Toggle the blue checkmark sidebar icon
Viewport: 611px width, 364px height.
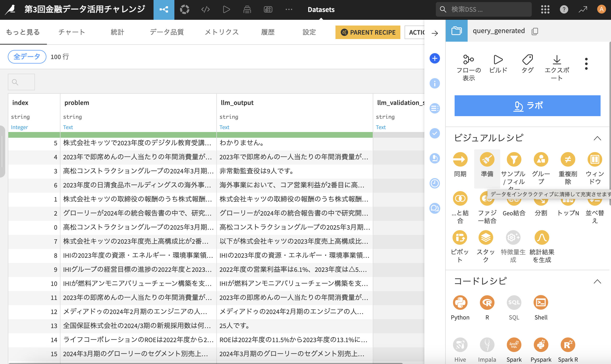435,133
